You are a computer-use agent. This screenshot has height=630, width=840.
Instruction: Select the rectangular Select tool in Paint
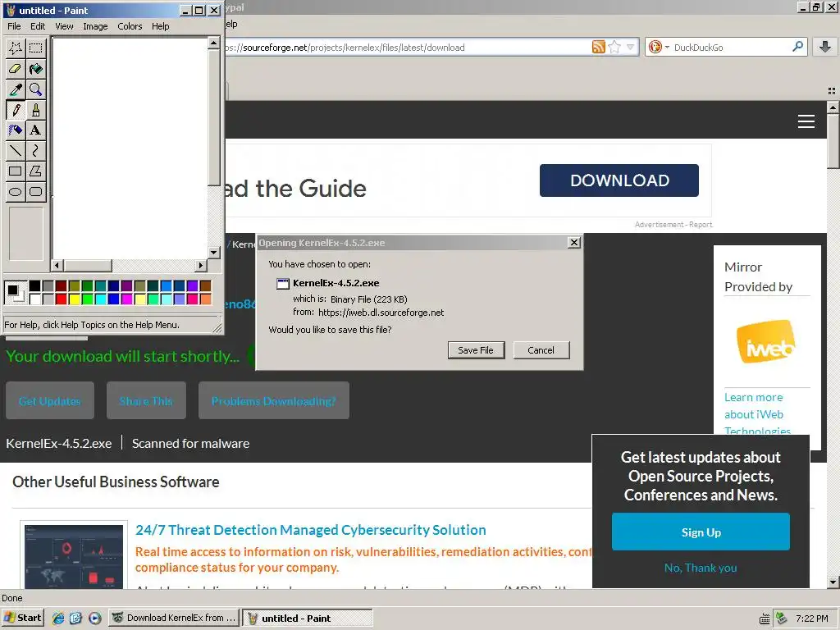click(x=36, y=48)
